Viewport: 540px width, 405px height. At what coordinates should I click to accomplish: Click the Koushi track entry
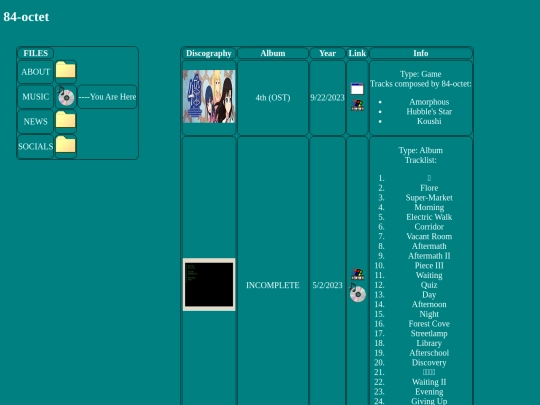tap(429, 121)
